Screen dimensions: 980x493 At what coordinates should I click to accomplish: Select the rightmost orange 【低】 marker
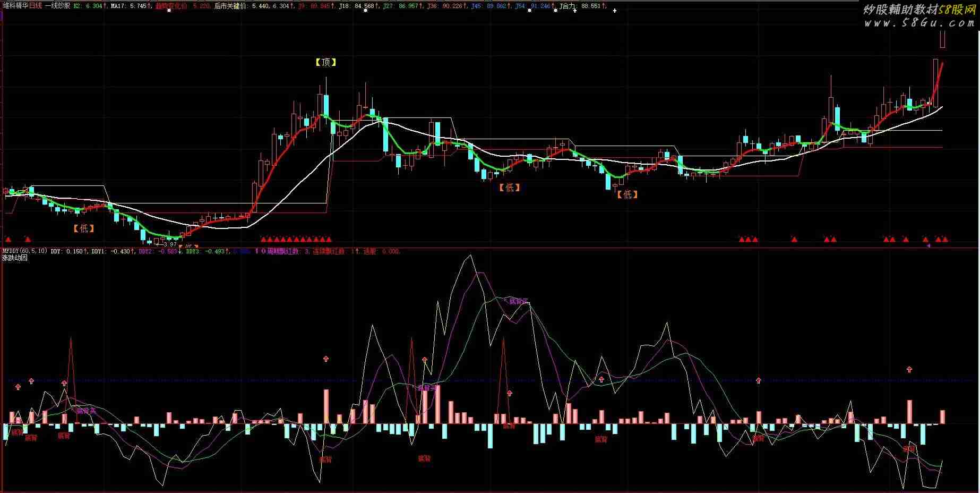[627, 194]
